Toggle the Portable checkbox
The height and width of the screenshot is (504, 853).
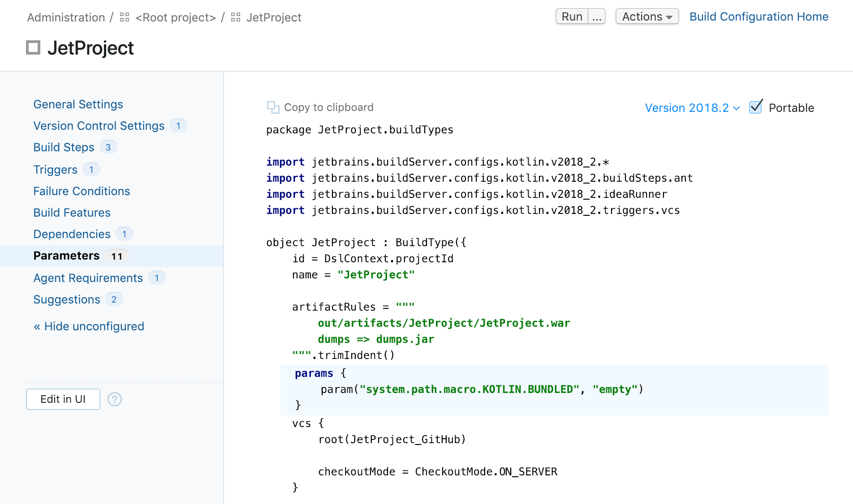pos(756,107)
